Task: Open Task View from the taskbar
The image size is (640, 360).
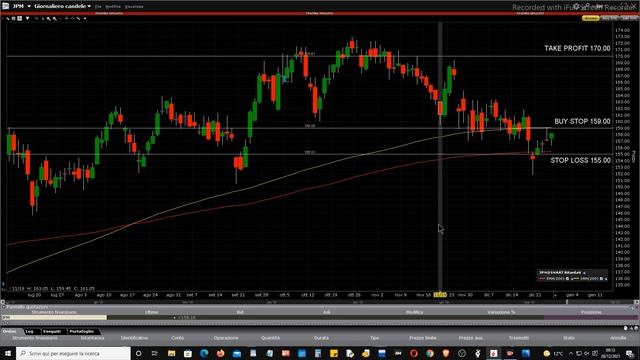Action: pos(155,353)
